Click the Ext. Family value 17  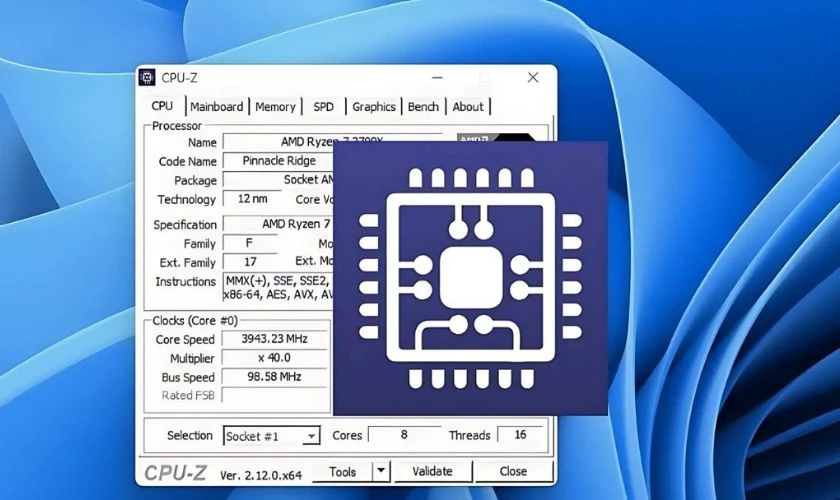click(x=250, y=262)
